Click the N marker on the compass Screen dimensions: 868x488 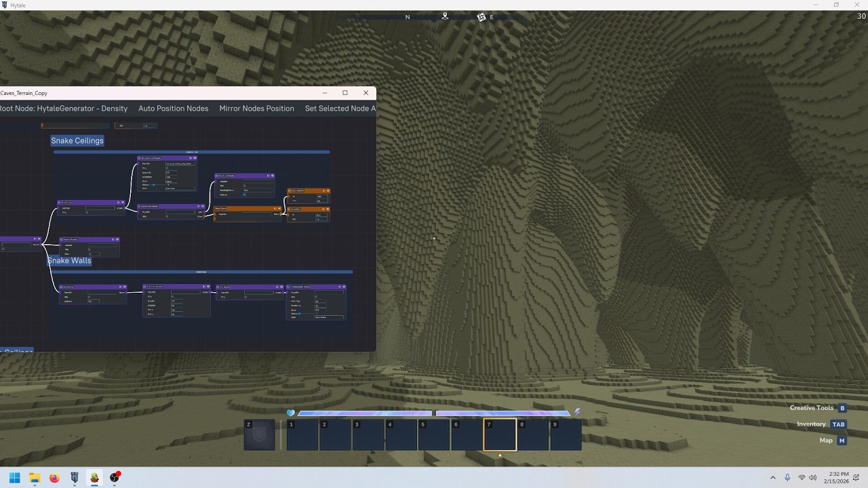click(x=408, y=17)
